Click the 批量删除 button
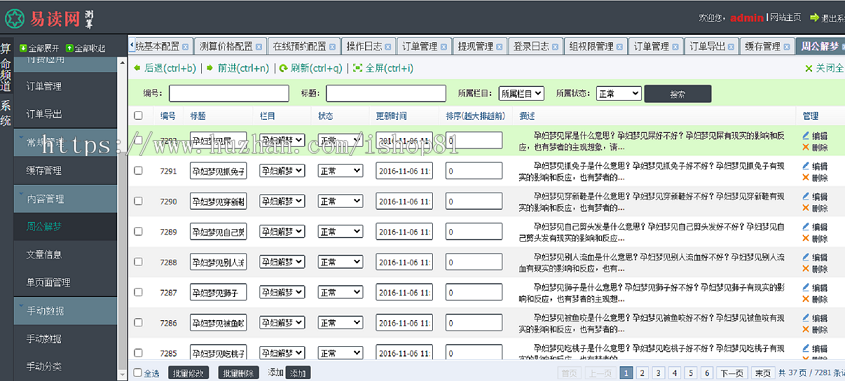This screenshot has width=845, height=381. point(238,372)
